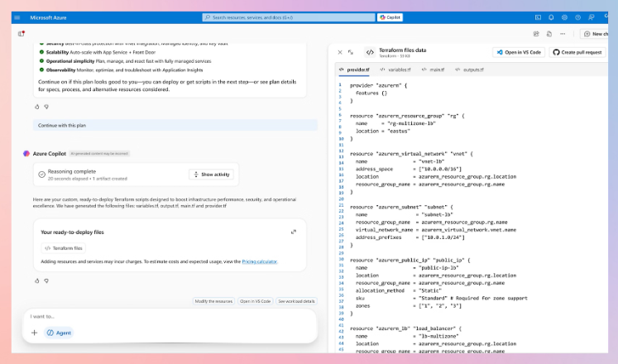Image resolution: width=618 pixels, height=364 pixels.
Task: Switch to the main.tf tab
Action: point(433,69)
